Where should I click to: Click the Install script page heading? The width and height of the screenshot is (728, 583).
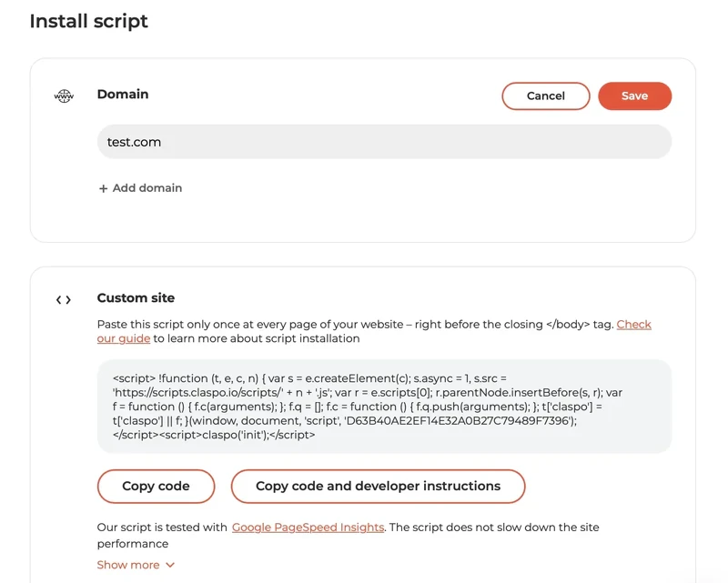click(88, 21)
